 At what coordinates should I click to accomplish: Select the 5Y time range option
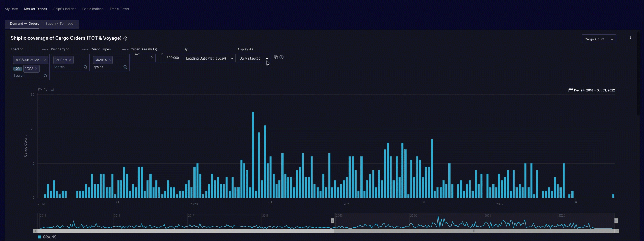click(x=40, y=90)
